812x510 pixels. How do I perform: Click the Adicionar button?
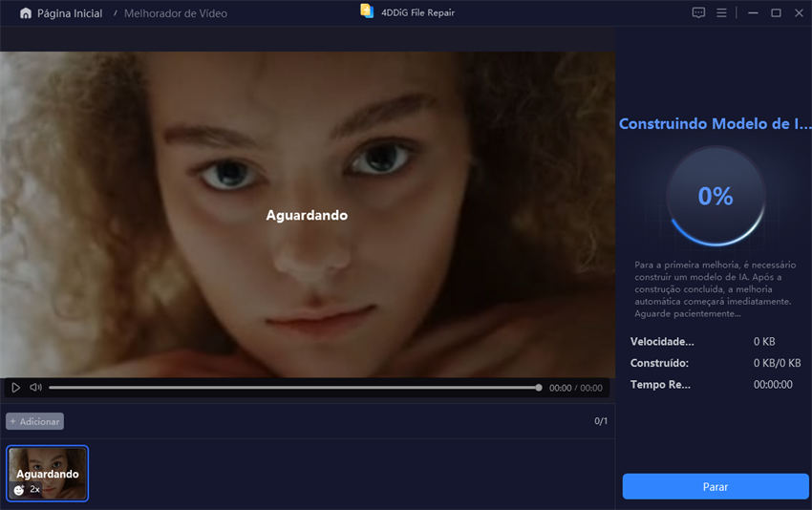click(x=34, y=421)
